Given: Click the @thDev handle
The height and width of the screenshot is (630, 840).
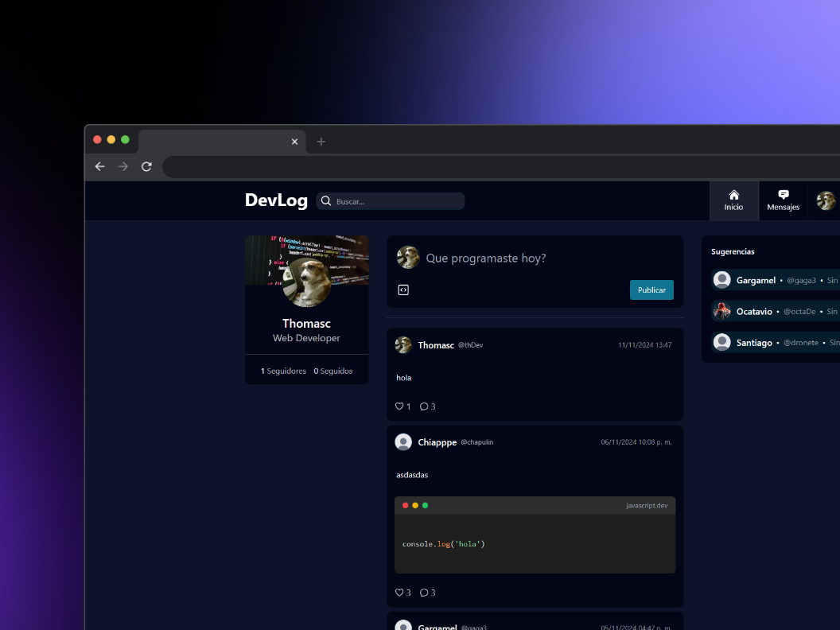Looking at the screenshot, I should (470, 345).
